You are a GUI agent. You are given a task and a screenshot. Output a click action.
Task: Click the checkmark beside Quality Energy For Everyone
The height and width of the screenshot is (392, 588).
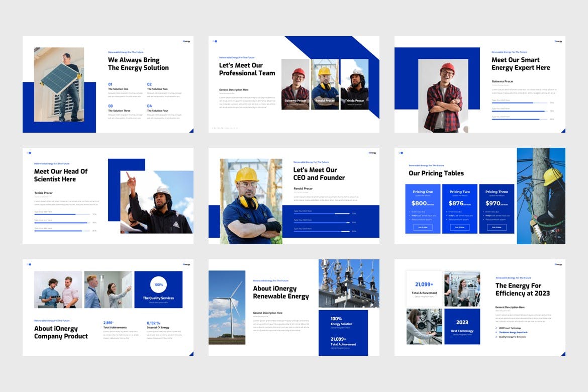point(497,337)
